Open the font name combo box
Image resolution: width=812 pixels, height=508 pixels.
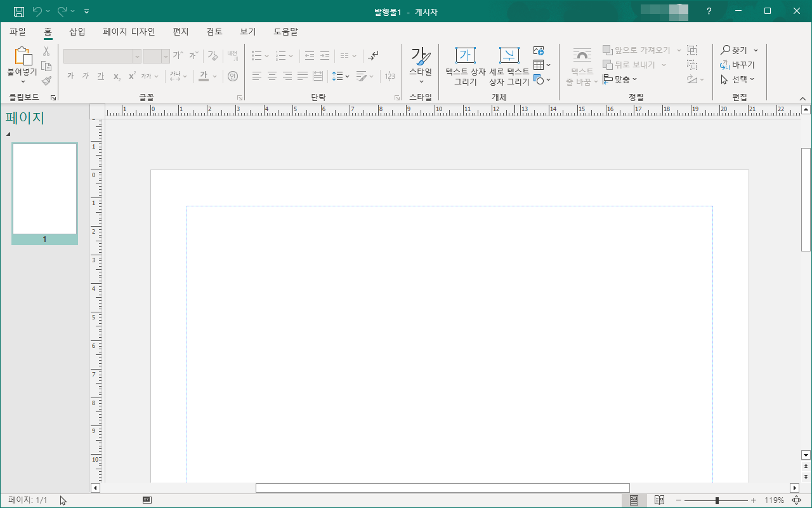102,56
